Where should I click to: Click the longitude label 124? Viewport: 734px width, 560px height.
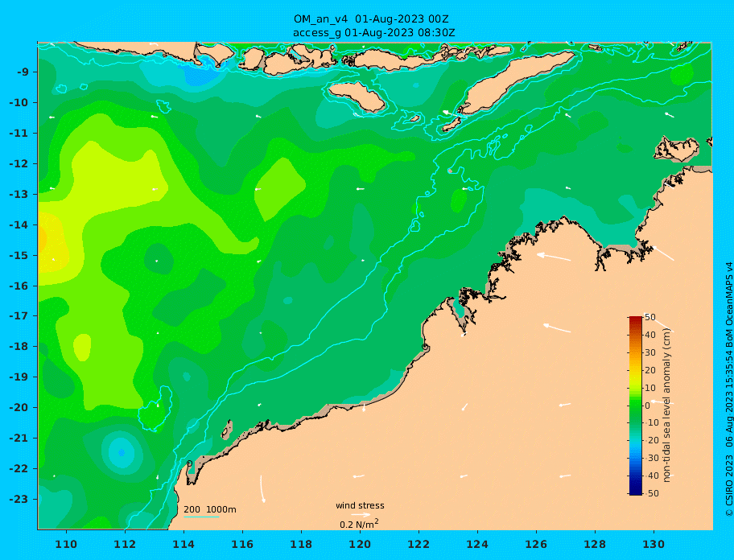(477, 544)
